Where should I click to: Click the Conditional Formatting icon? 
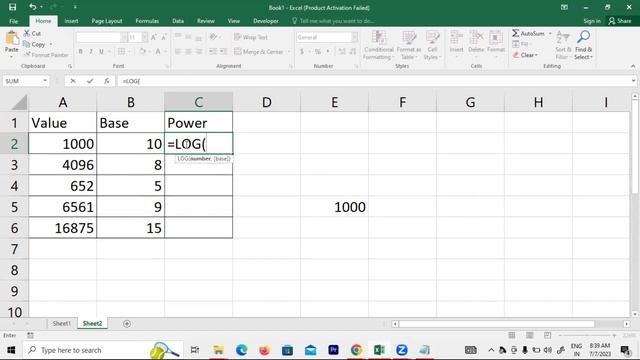tap(378, 38)
